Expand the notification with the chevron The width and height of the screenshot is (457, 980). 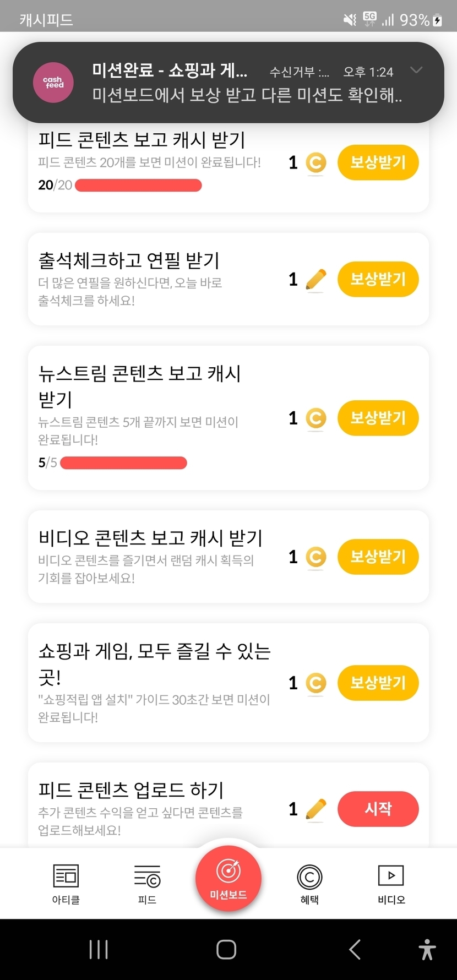point(416,70)
